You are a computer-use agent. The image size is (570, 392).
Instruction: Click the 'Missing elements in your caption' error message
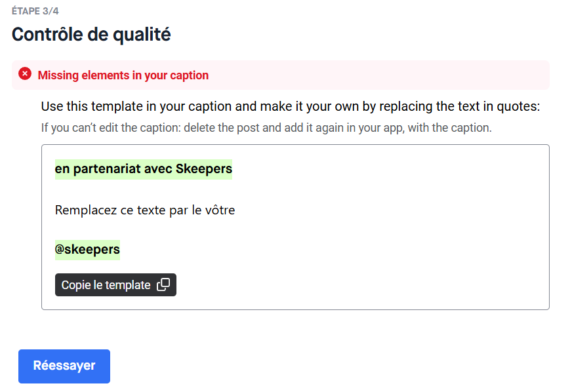point(123,75)
